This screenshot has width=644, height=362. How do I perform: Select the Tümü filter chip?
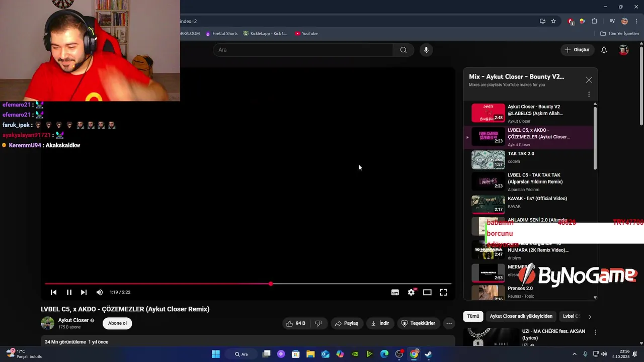473,316
